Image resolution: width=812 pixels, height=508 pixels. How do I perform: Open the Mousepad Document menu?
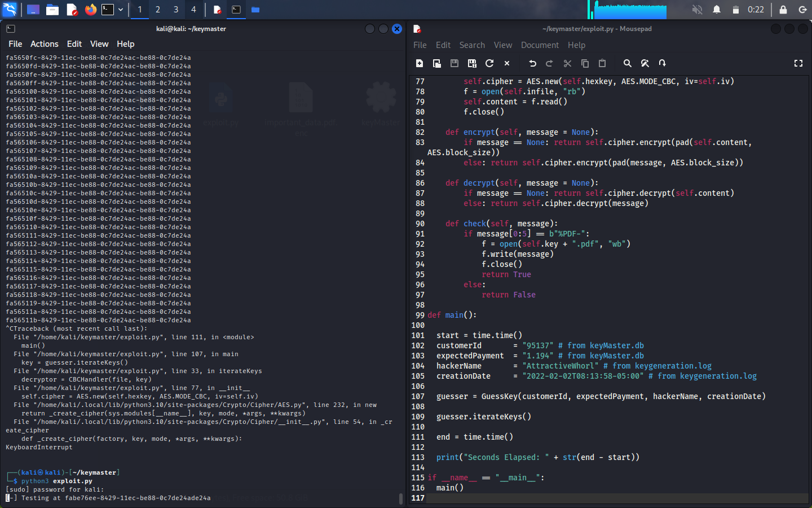[540, 45]
